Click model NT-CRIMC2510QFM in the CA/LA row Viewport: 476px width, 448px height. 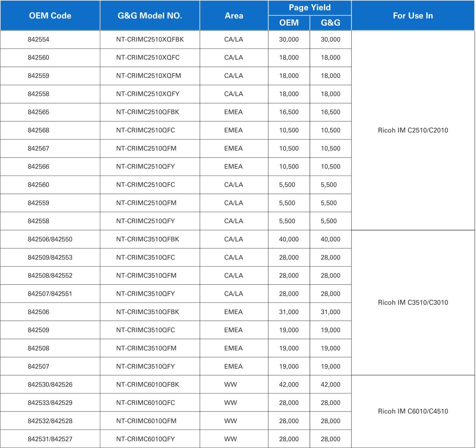tap(146, 203)
